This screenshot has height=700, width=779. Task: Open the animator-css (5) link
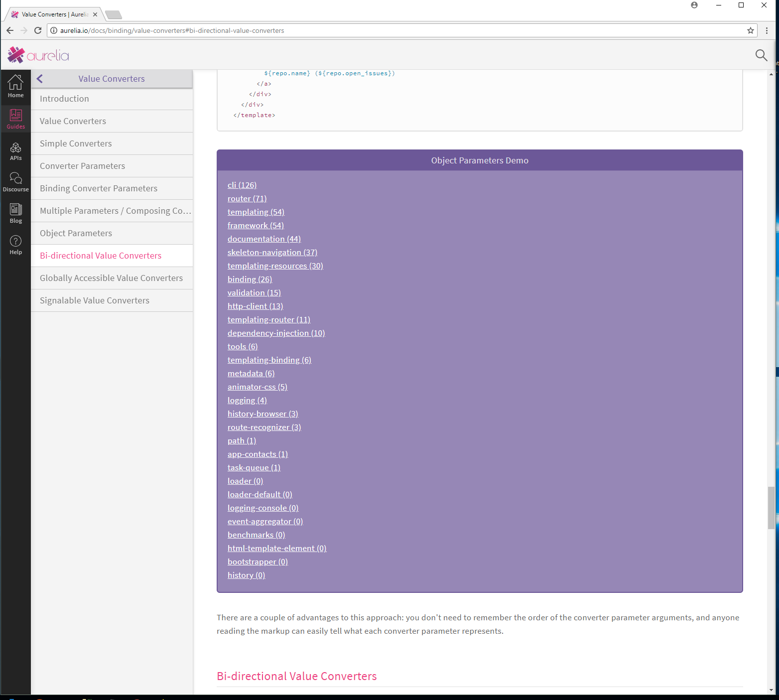click(x=258, y=387)
